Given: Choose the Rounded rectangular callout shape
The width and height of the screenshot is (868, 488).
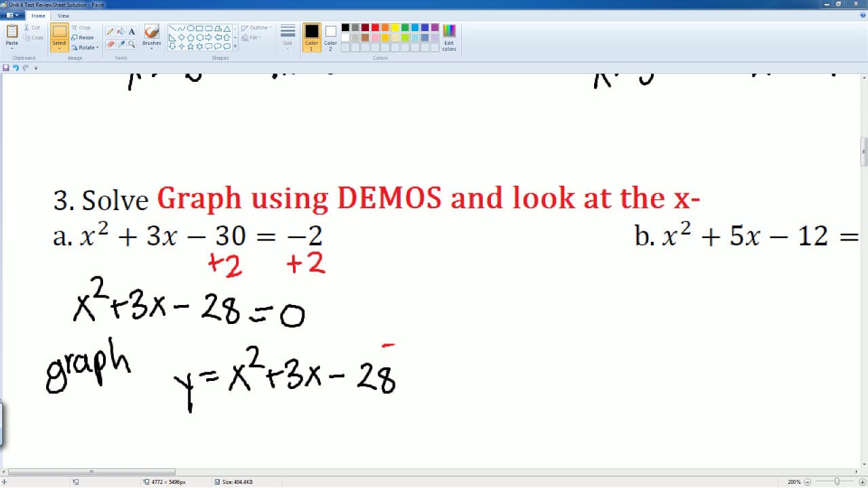Looking at the screenshot, I should coord(209,46).
